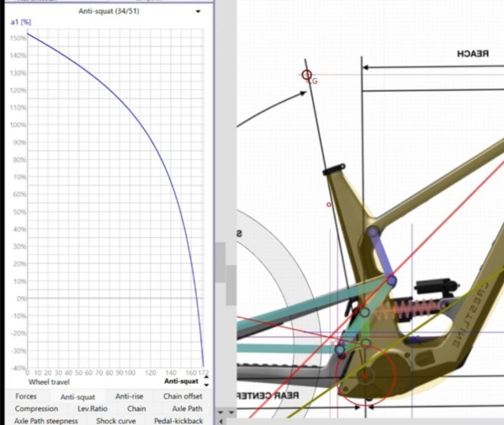Switch to the Axle Path tab

click(x=187, y=409)
